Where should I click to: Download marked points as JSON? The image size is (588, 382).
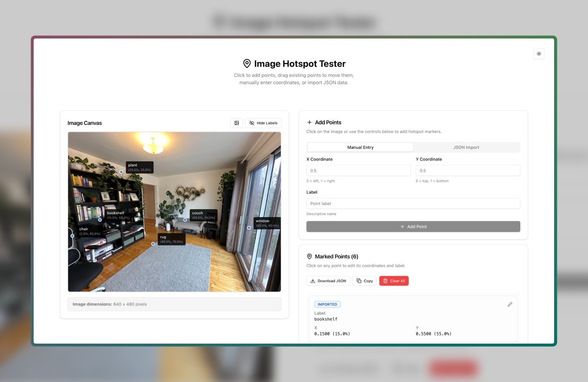[x=328, y=281]
